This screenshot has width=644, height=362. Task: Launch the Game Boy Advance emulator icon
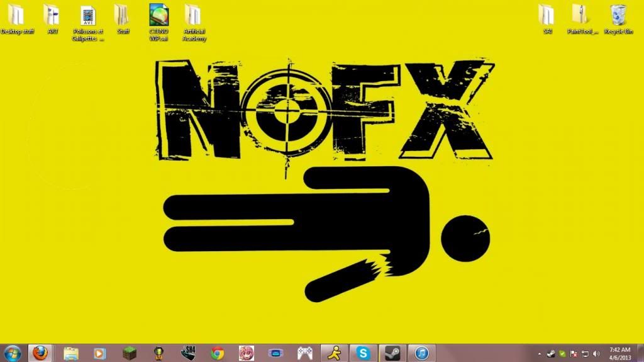275,353
